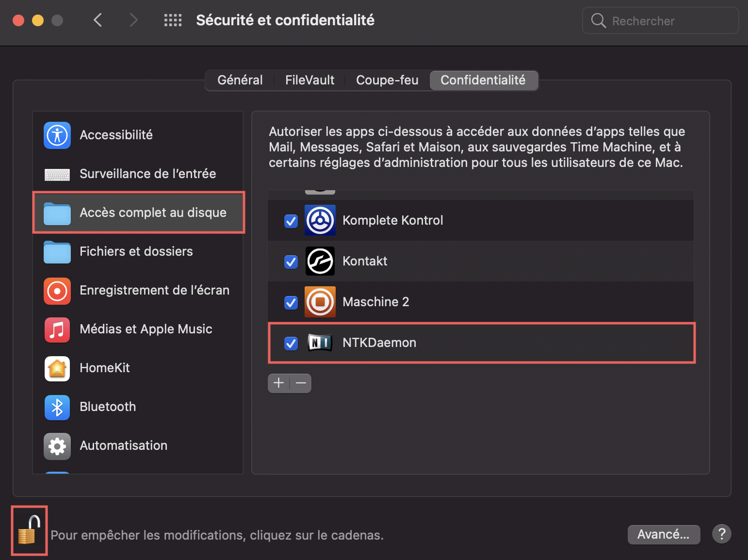Click the Avancé... button
The height and width of the screenshot is (560, 748).
click(x=664, y=534)
